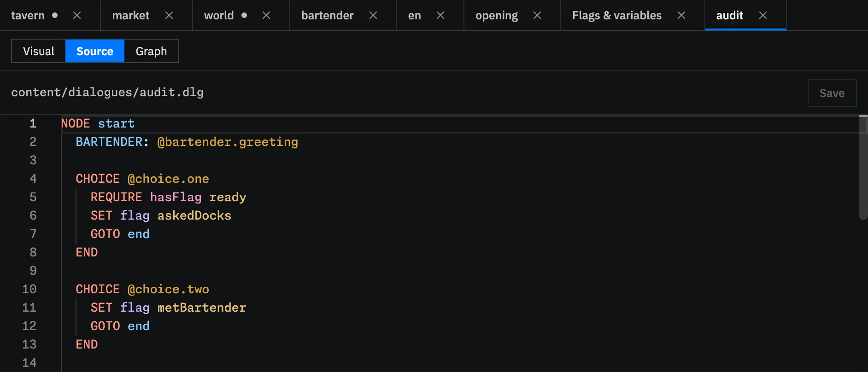Close the tavern tab

tap(77, 16)
